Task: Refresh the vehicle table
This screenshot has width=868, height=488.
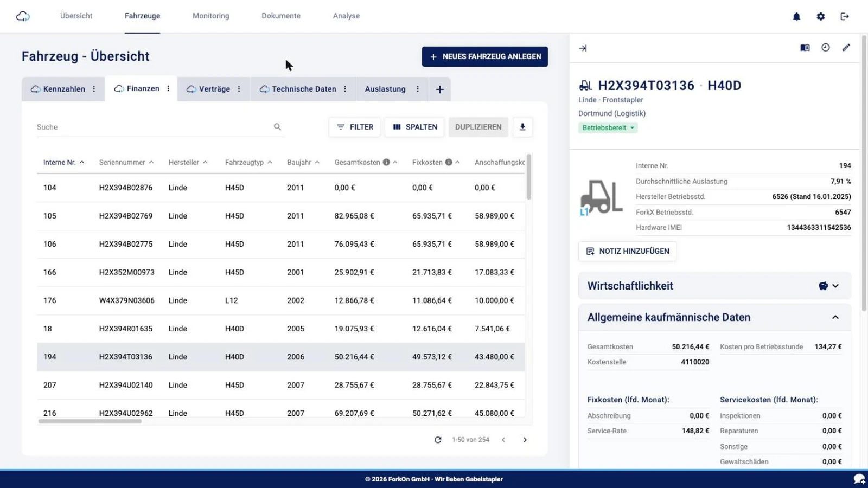Action: point(438,440)
